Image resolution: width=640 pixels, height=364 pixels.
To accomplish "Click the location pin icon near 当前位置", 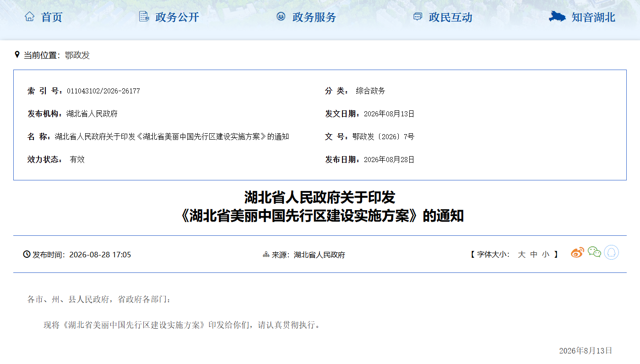I will 17,55.
